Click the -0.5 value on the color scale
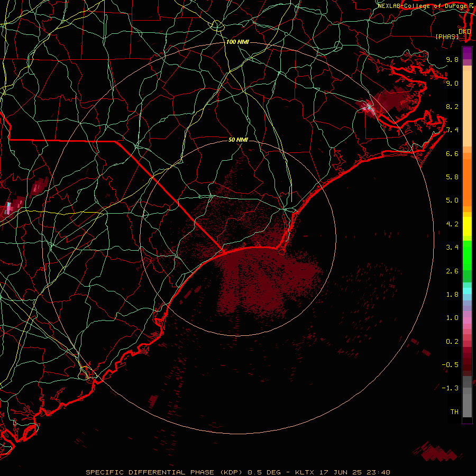Viewport: 476px width, 476px height. click(451, 364)
